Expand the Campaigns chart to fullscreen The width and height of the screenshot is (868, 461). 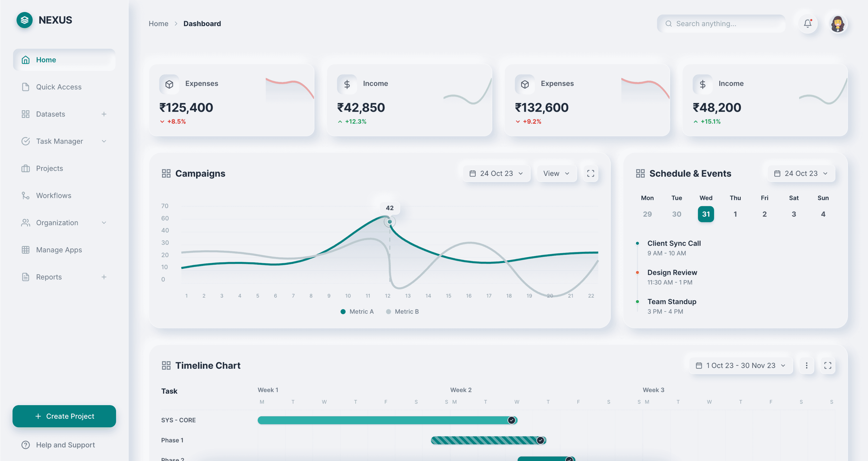click(x=590, y=173)
